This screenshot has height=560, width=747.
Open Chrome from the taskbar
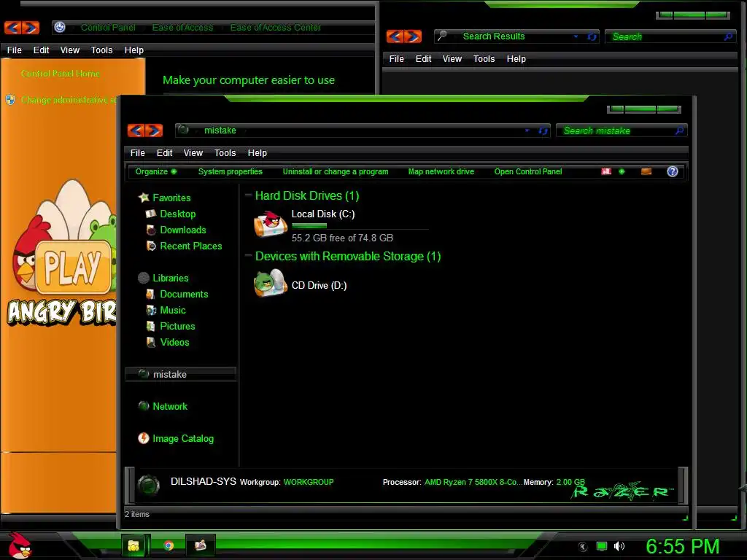[169, 545]
